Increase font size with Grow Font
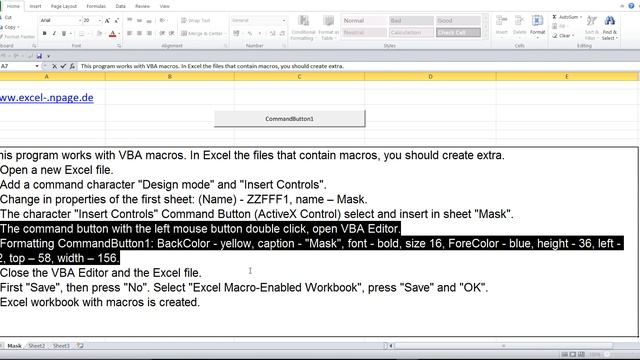The image size is (640, 360). point(107,20)
